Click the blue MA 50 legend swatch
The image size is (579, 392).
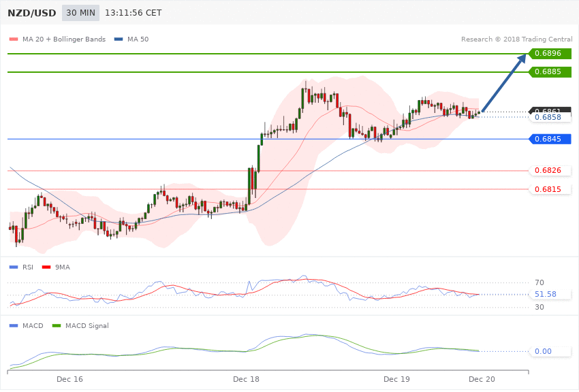pos(119,39)
